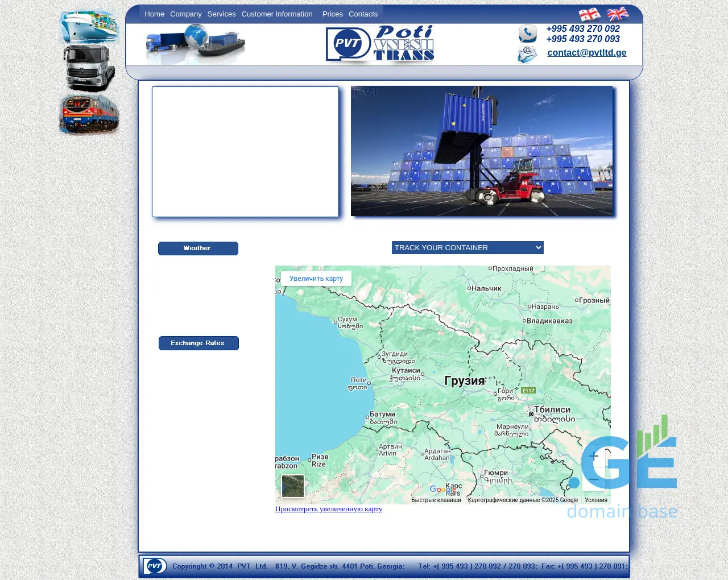The width and height of the screenshot is (728, 580).
Task: Open the Home menu item
Action: tap(154, 14)
